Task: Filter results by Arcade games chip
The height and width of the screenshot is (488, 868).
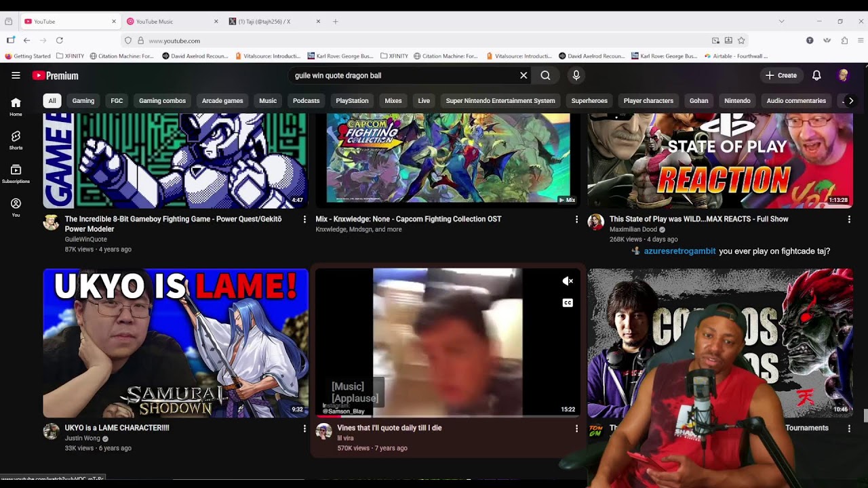Action: [x=222, y=101]
